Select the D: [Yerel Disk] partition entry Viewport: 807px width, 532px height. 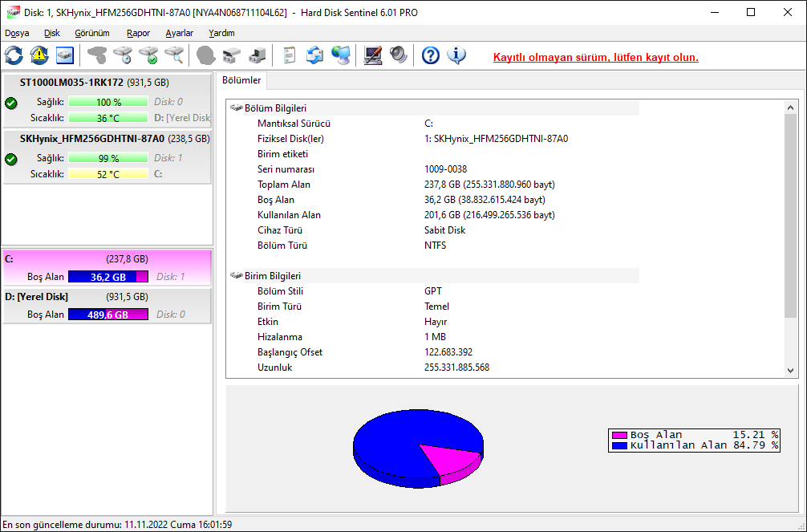coord(107,306)
